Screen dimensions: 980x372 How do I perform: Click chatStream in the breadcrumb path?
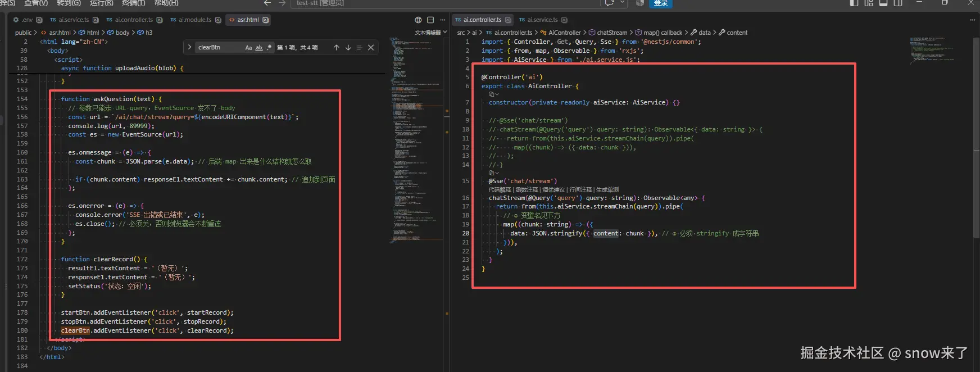[612, 33]
